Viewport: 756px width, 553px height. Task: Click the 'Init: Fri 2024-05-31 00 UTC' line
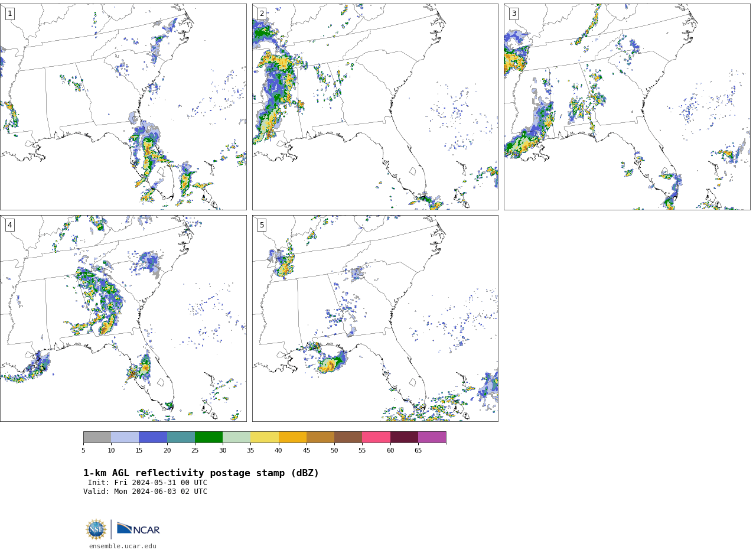pos(148,483)
